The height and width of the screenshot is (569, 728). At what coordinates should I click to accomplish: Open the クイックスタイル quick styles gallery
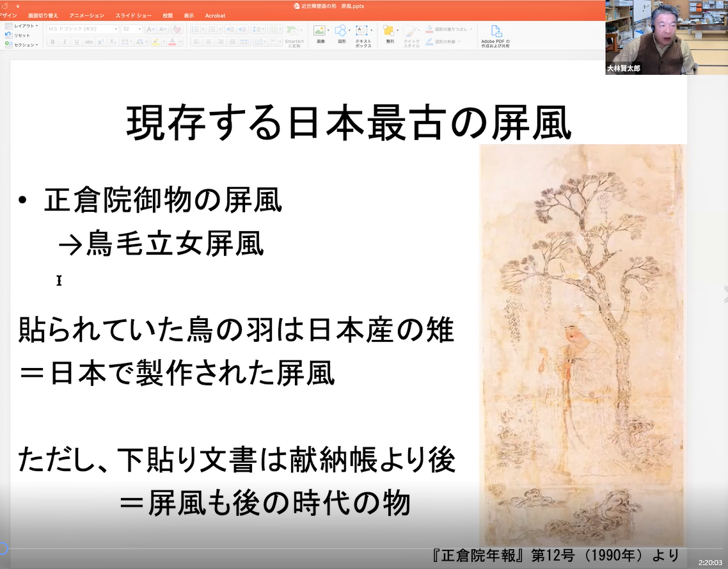point(411,36)
